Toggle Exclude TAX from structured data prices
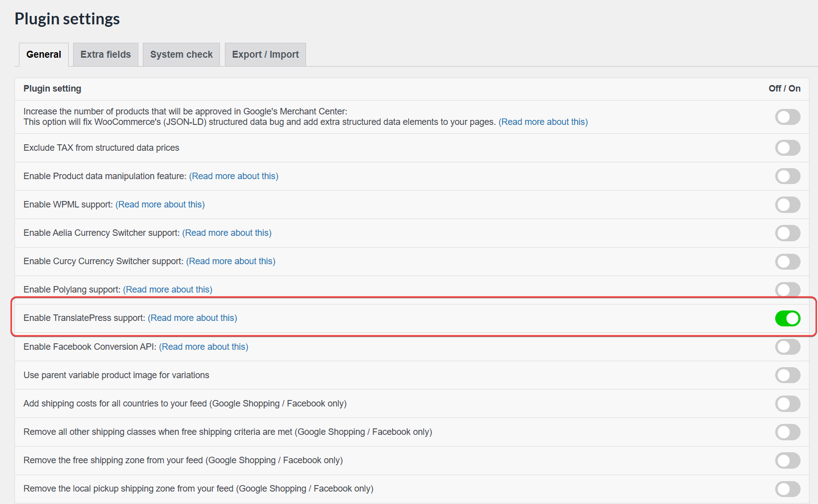This screenshot has height=504, width=818. tap(787, 148)
